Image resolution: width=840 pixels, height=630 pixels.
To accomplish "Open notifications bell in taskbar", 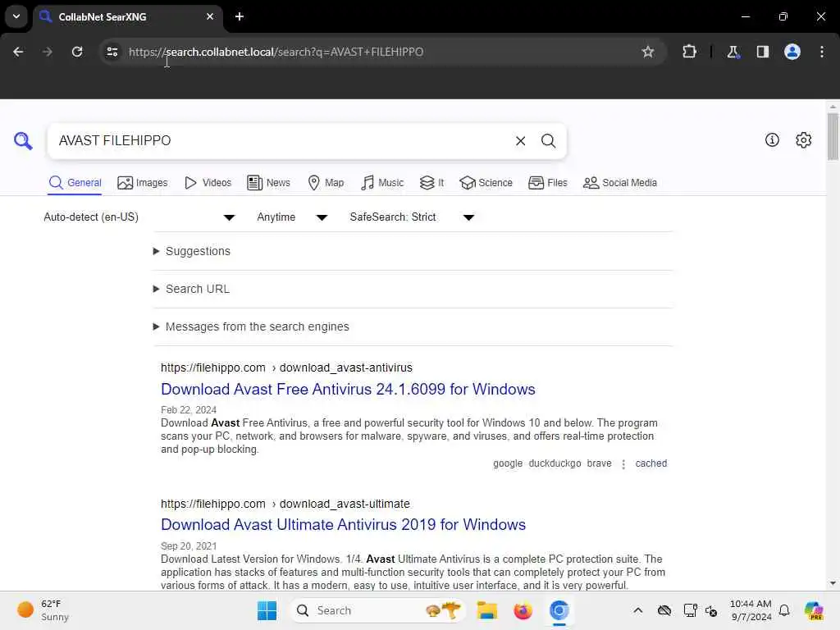I will tap(784, 610).
